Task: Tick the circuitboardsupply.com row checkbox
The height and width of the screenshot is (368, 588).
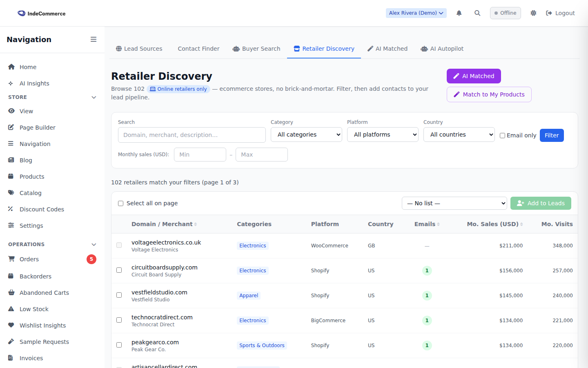Action: click(x=119, y=270)
